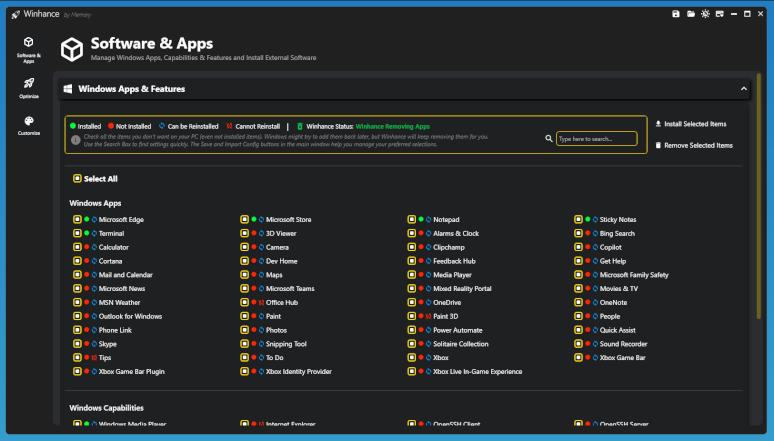774x441 pixels.
Task: Click the Xbox Game Bar Plugin label
Action: point(131,371)
